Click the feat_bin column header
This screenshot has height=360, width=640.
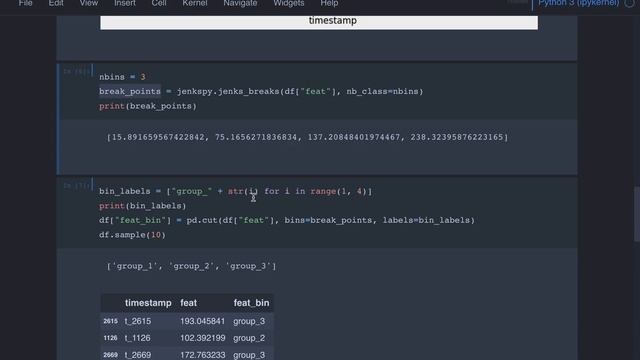(x=251, y=303)
